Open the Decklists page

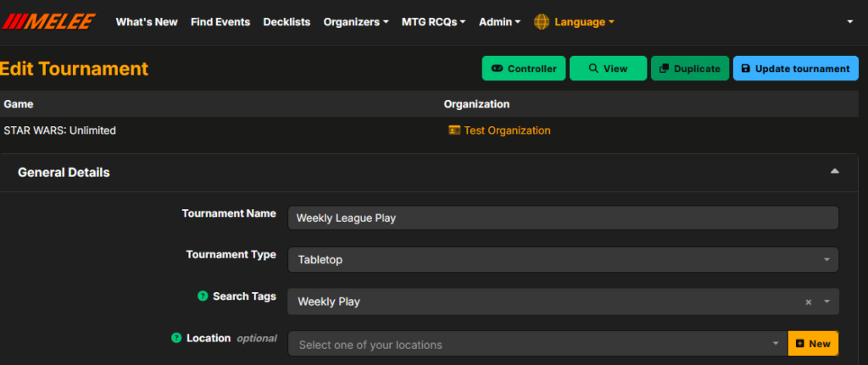coord(287,22)
